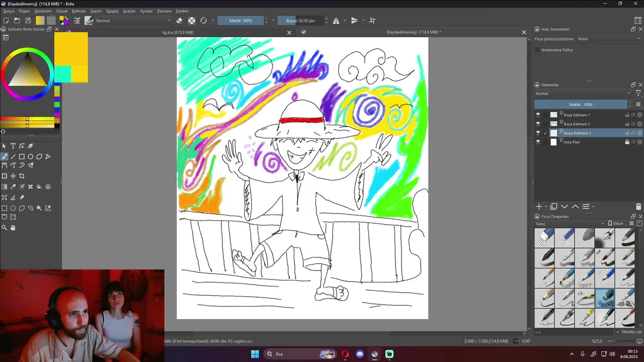The image size is (644, 362).
Task: Unlock the Arka Plan layer
Action: point(627,142)
